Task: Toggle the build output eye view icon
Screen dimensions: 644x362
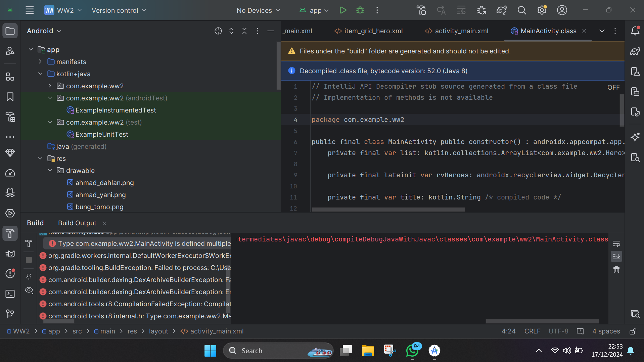Action: click(x=29, y=290)
